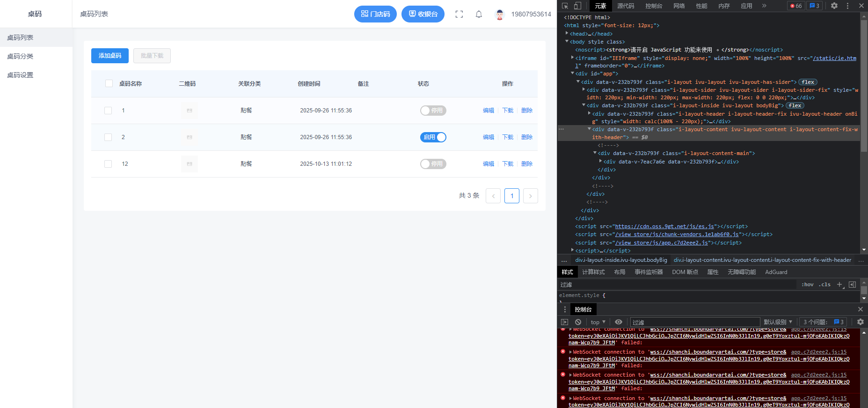Click the console eye live expression icon
This screenshot has width=868, height=408.
click(x=619, y=322)
